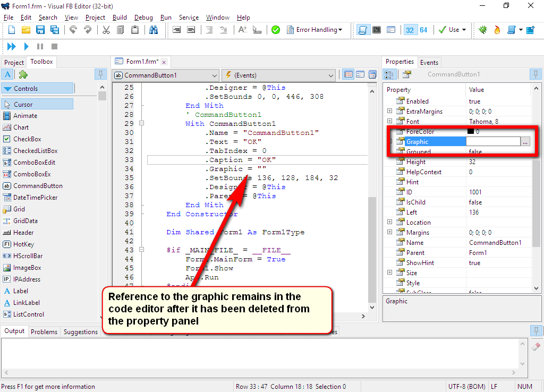The image size is (544, 392).
Task: Open the green bug debug icon
Action: [x=484, y=30]
